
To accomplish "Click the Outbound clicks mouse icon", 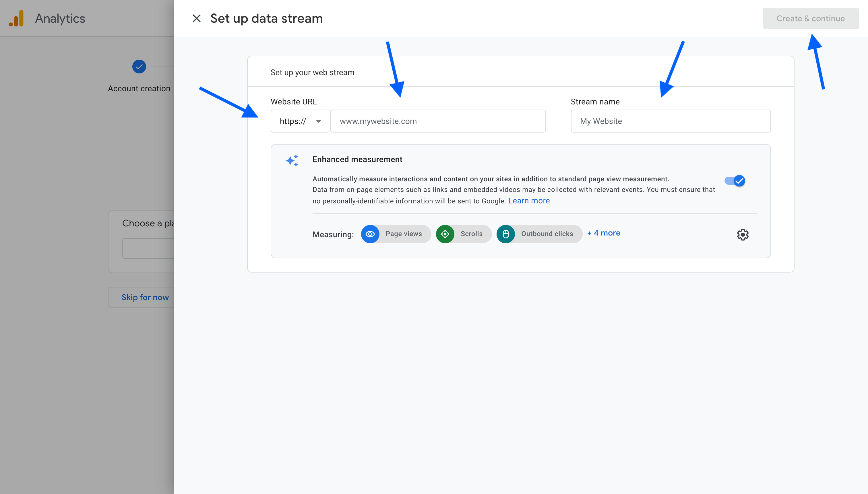I will (505, 234).
